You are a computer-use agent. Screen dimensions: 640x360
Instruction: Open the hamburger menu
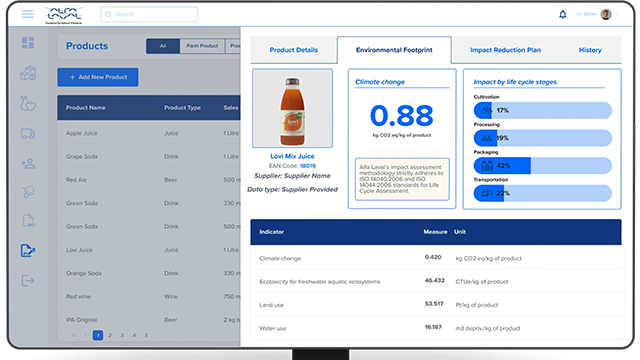pyautogui.click(x=28, y=14)
